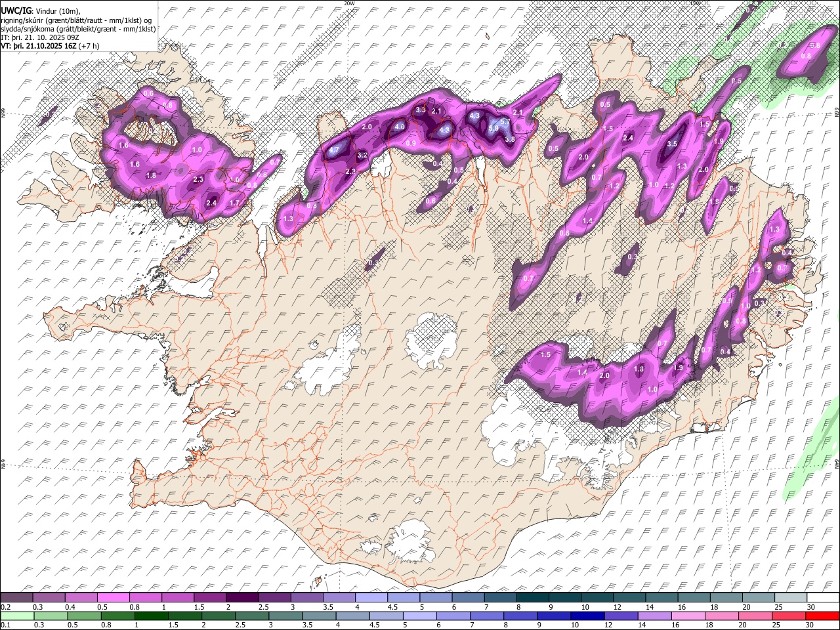Click the pale green 0.1 swatch in lower legend
The width and height of the screenshot is (840, 630).
pos(17,616)
